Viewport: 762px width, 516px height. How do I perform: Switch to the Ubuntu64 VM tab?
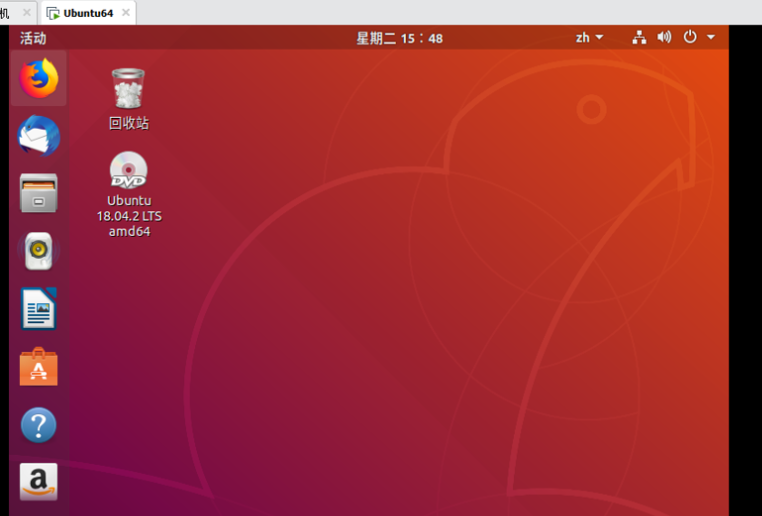coord(88,13)
